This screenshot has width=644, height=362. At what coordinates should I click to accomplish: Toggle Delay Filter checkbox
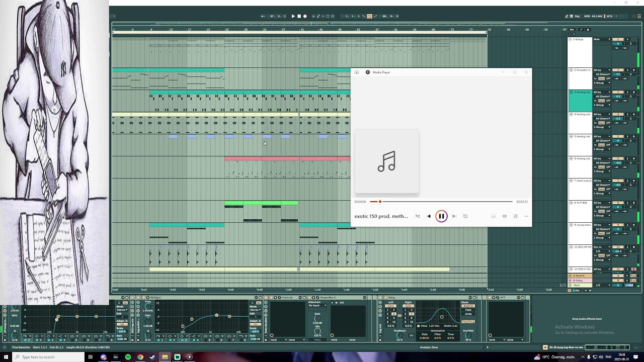[418, 326]
